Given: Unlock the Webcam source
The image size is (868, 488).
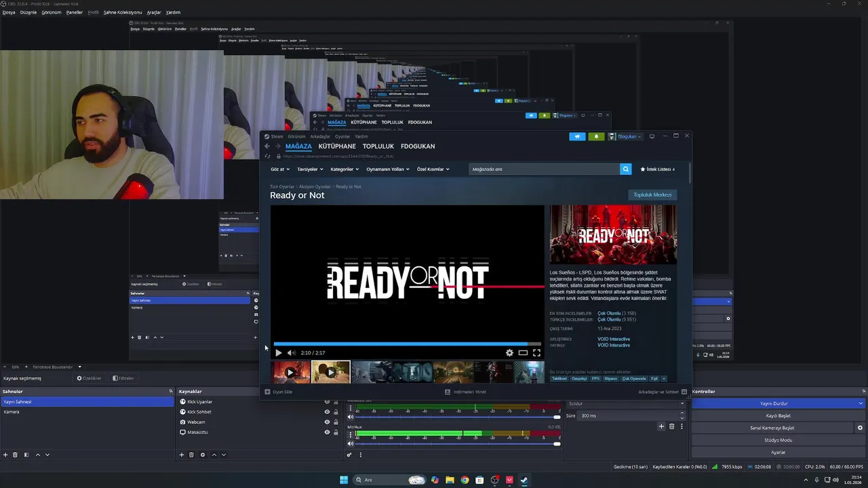Looking at the screenshot, I should (336, 422).
